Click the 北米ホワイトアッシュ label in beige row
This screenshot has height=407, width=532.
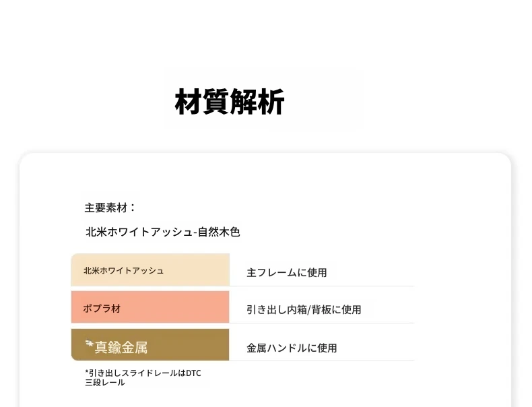click(124, 270)
